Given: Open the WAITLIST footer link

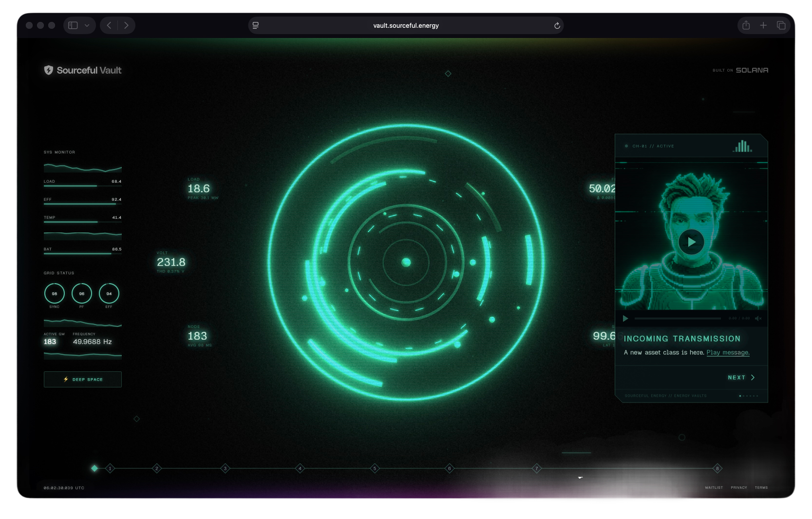Looking at the screenshot, I should (714, 487).
